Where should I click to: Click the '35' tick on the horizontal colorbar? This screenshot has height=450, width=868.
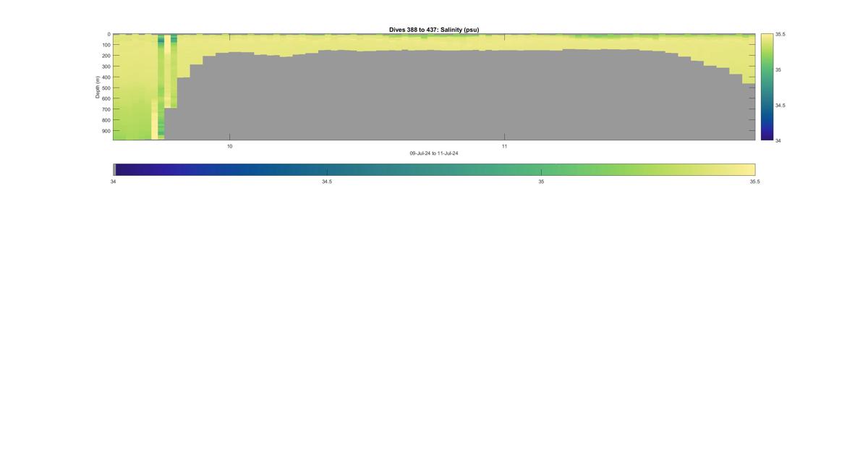(541, 182)
